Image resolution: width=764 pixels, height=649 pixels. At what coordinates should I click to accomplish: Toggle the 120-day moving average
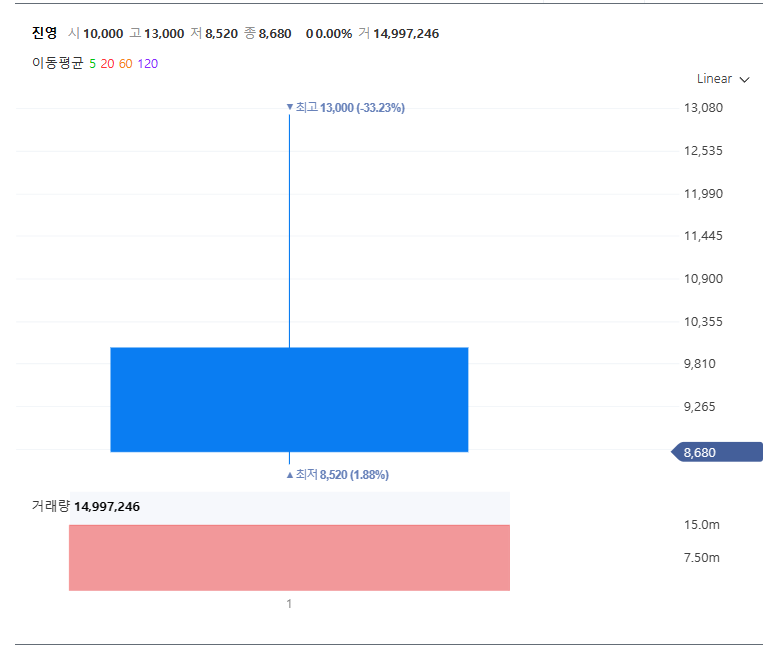pyautogui.click(x=148, y=64)
